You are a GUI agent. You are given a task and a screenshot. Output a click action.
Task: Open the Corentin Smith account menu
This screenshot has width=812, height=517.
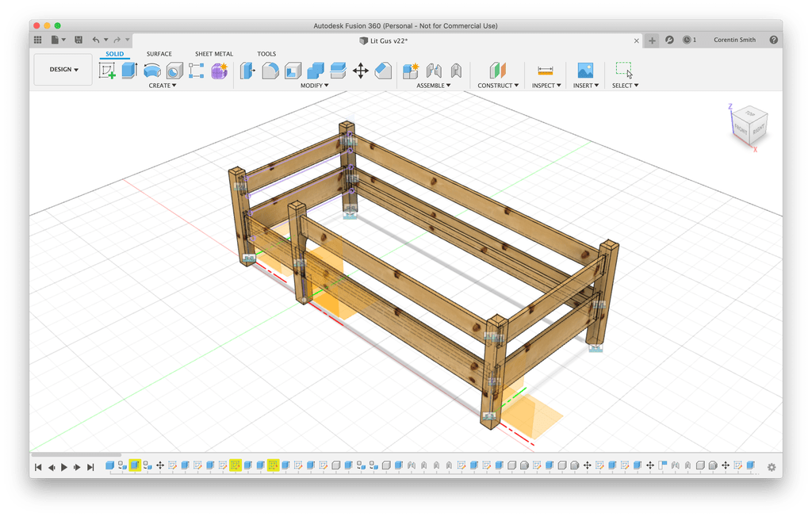point(734,40)
